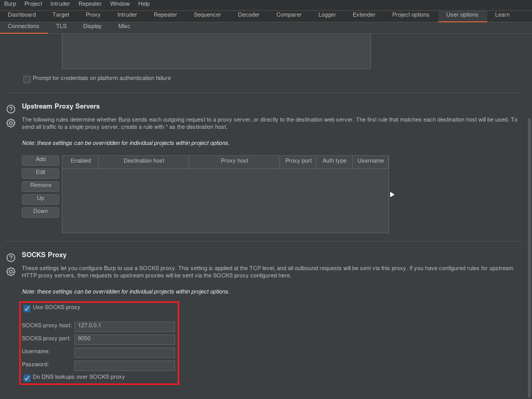Image resolution: width=532 pixels, height=399 pixels.
Task: Click the SOCKS proxy host field
Action: point(124,326)
